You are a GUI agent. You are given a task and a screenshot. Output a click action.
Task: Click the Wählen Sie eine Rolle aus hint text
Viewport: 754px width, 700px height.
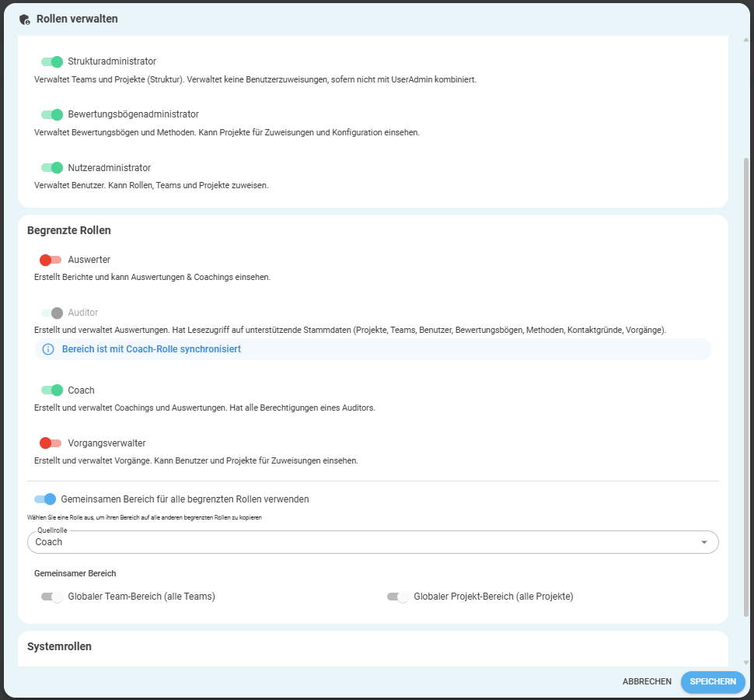pos(145,518)
